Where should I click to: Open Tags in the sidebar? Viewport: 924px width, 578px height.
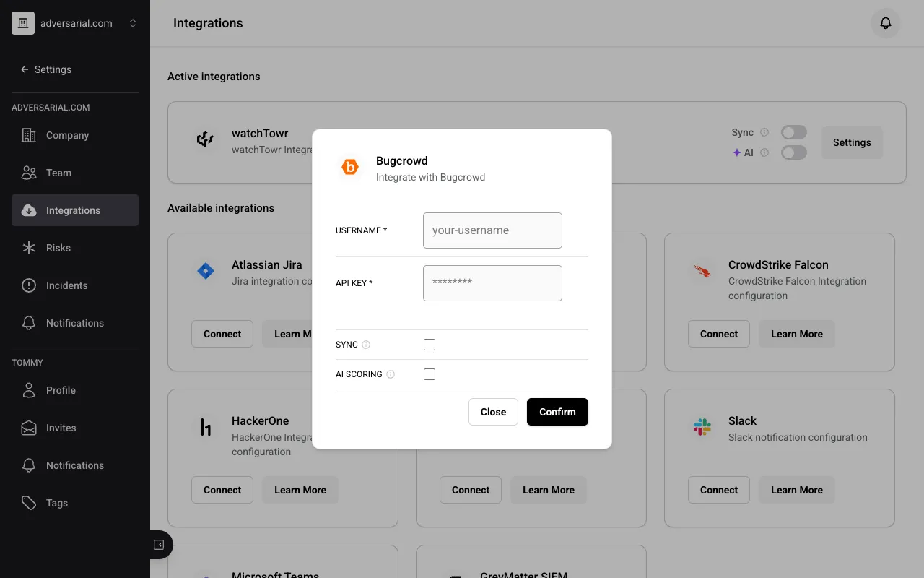point(75,503)
